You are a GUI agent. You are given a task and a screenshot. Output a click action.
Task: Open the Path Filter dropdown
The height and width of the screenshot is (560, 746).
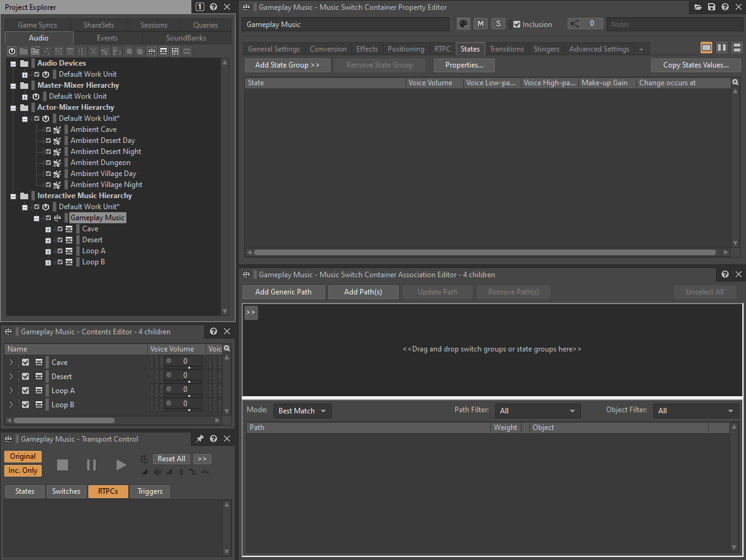538,411
